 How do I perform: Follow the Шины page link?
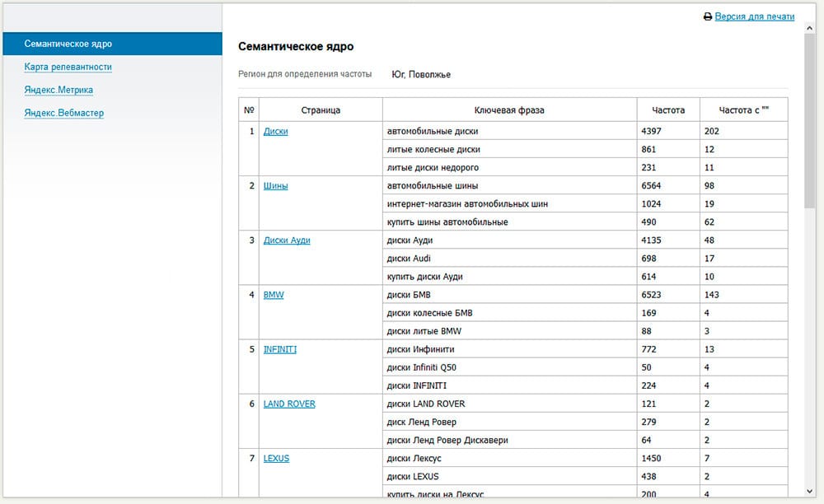tap(275, 185)
